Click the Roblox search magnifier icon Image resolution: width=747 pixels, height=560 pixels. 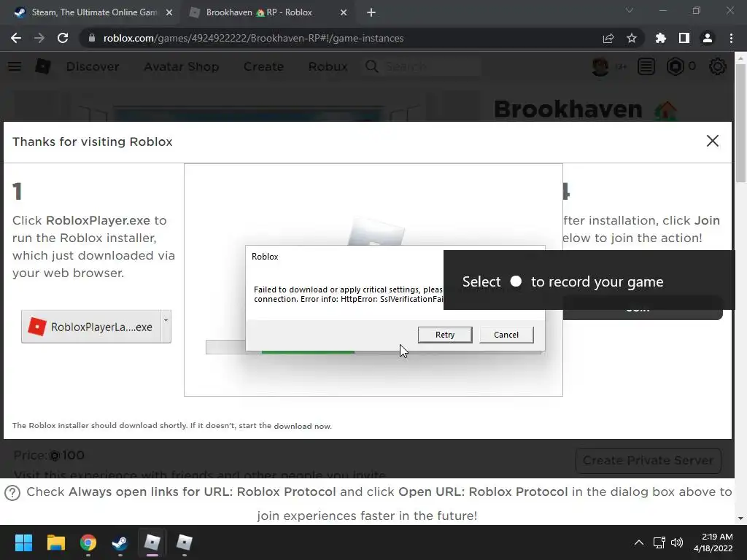point(372,66)
